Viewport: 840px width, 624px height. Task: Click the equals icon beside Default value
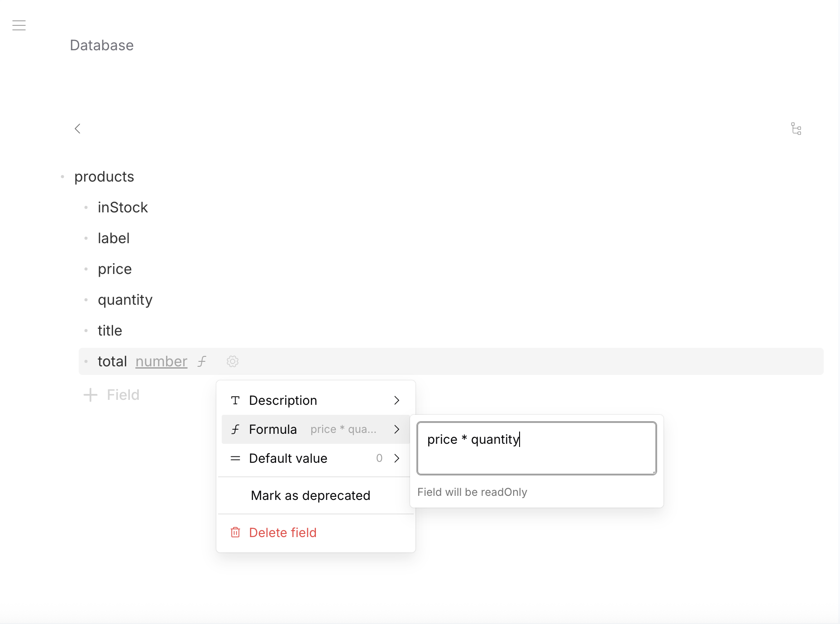coord(235,458)
